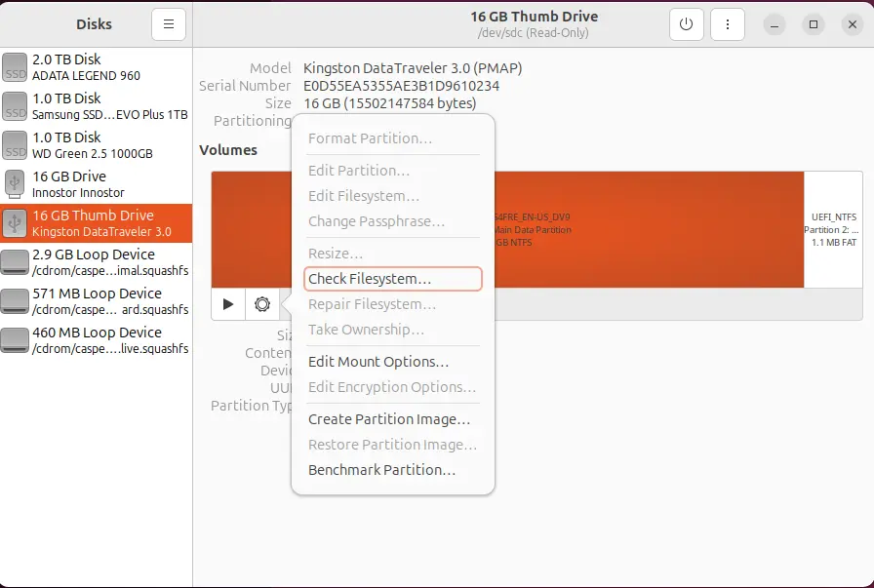Click the disabled Edit Partition entry
874x588 pixels.
point(393,171)
